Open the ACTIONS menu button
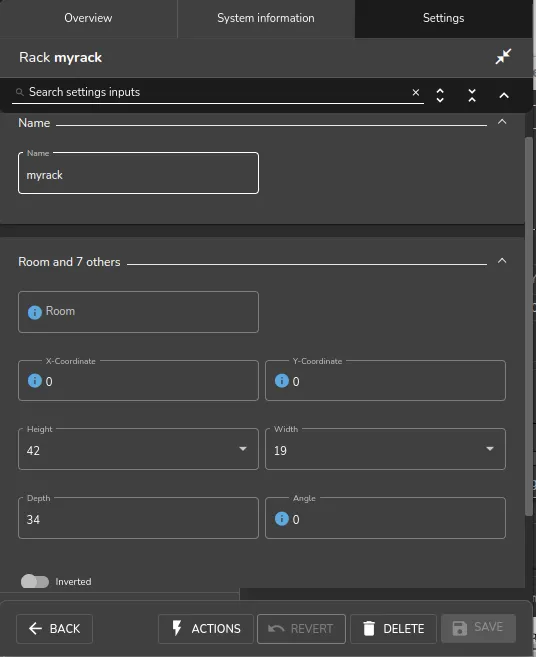This screenshot has height=657, width=536. (206, 629)
